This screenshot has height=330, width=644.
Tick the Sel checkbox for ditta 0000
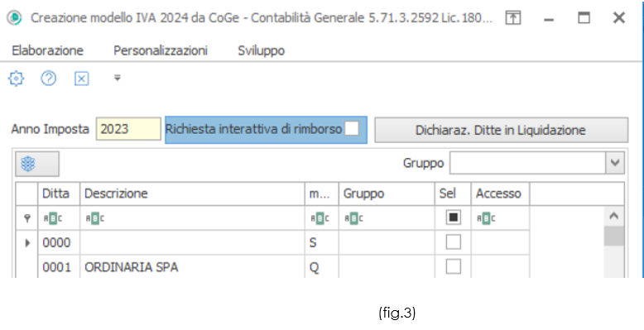[453, 242]
